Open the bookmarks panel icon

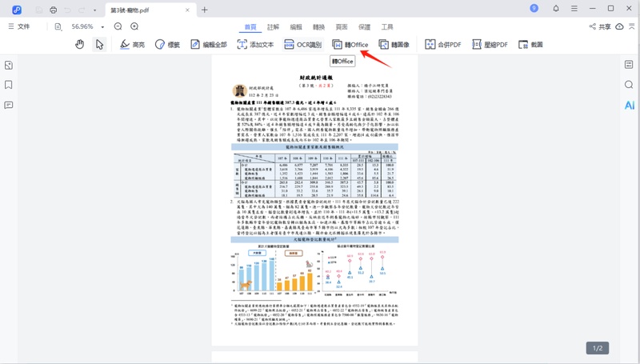click(9, 85)
